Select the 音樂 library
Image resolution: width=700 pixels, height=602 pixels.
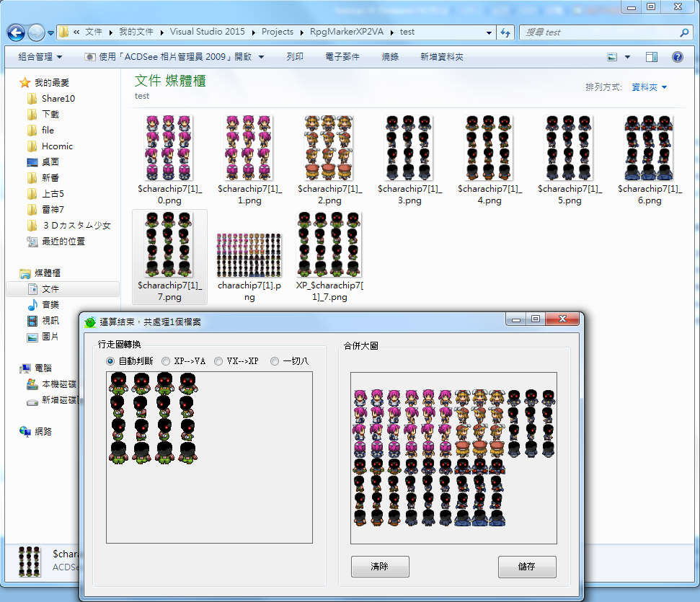43,304
